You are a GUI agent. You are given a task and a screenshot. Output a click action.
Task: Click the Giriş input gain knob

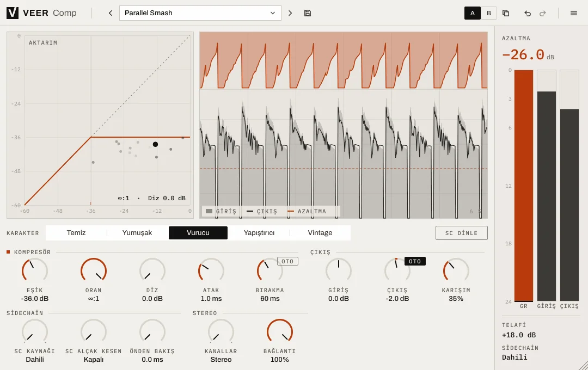click(x=339, y=270)
